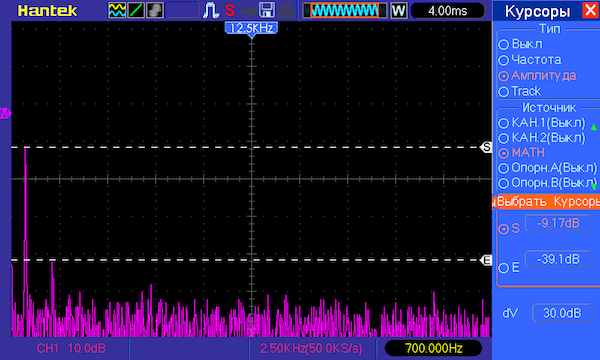
Task: Choose the Track cursor type
Action: tap(520, 91)
